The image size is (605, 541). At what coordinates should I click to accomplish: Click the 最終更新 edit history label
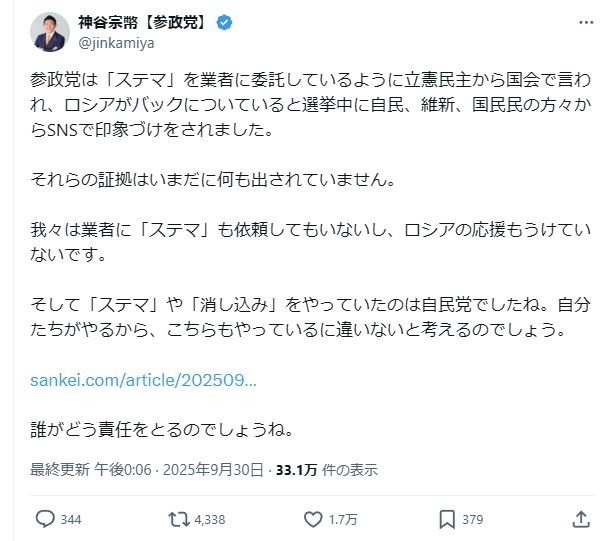(x=59, y=469)
